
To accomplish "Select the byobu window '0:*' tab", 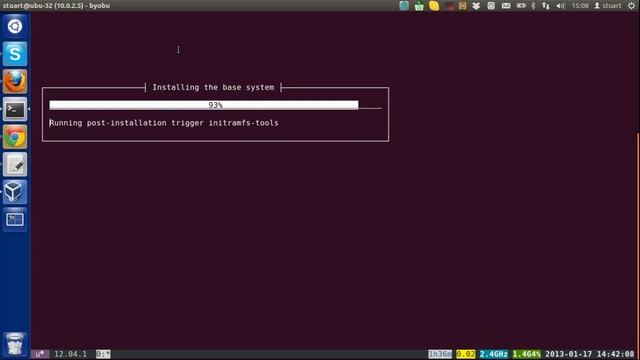I will [103, 354].
